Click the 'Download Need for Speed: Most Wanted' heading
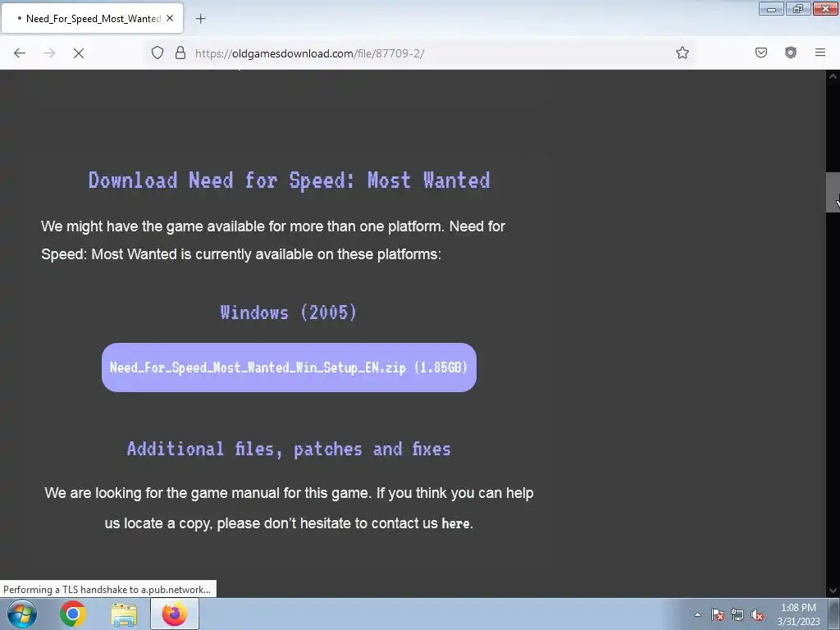Screen dimensions: 840x630 290,180
